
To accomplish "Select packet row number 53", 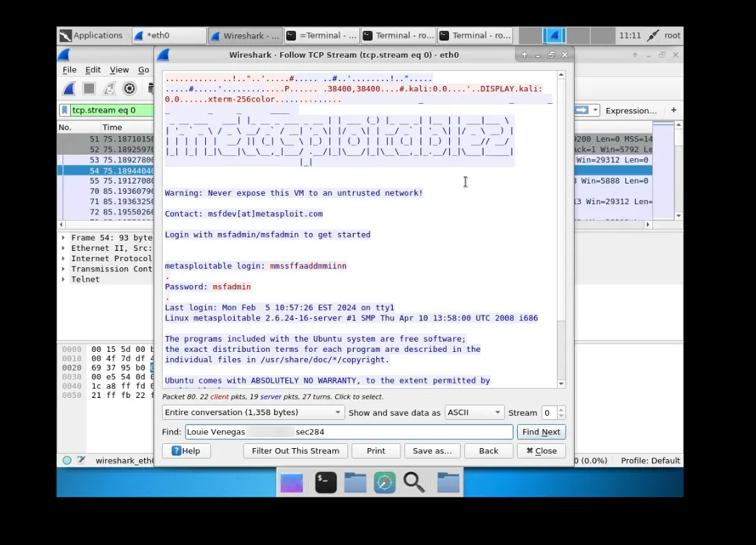I will (106, 159).
